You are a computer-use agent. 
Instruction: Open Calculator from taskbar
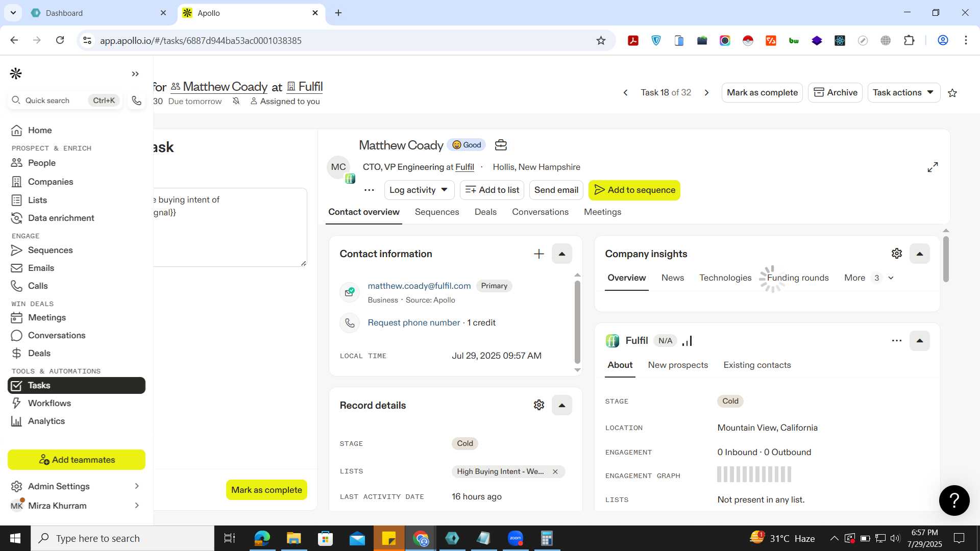click(547, 538)
